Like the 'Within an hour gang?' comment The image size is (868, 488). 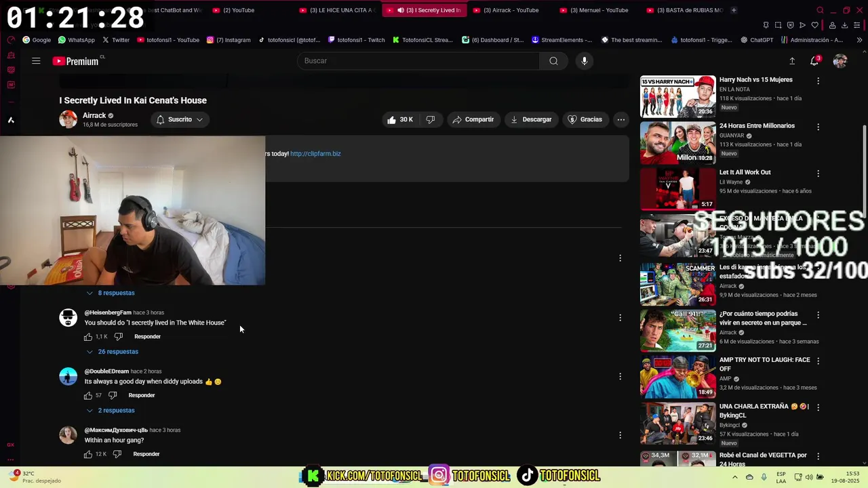coord(88,454)
